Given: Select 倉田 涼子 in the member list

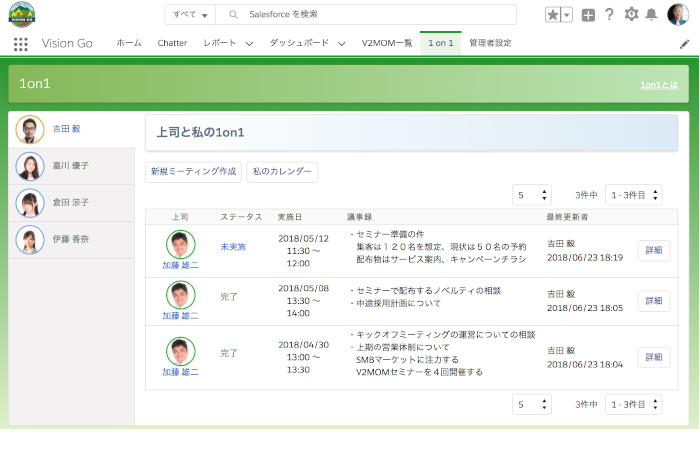Looking at the screenshot, I should 71,203.
